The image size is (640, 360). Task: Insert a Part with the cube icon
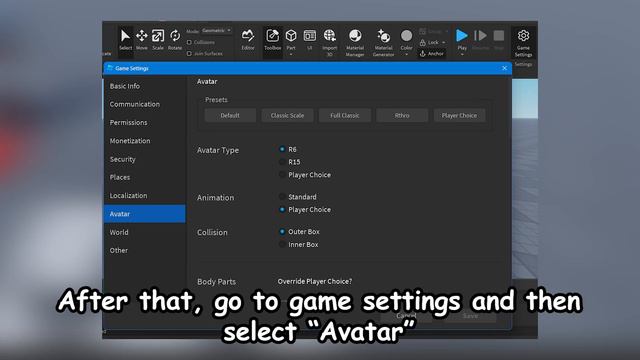(291, 36)
